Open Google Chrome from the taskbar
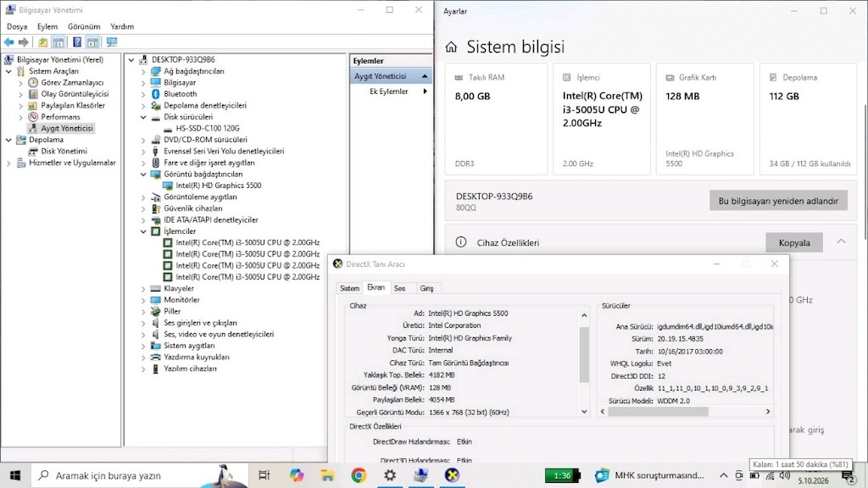 (359, 475)
